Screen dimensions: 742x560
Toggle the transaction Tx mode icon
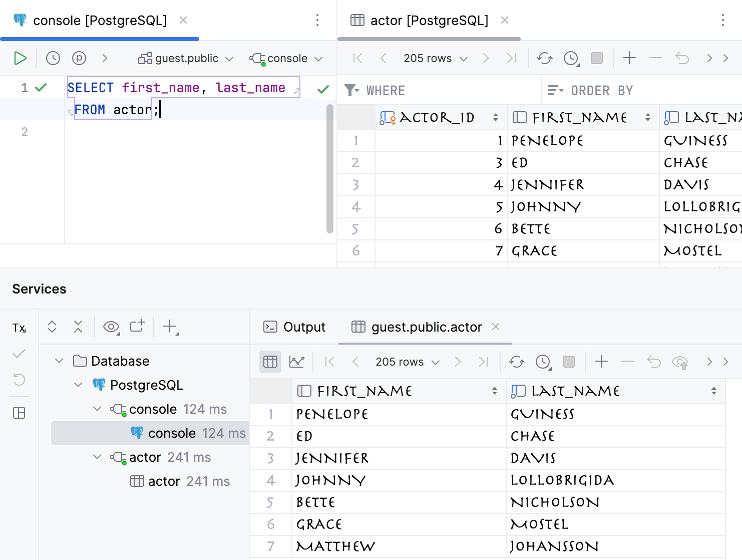tap(19, 328)
